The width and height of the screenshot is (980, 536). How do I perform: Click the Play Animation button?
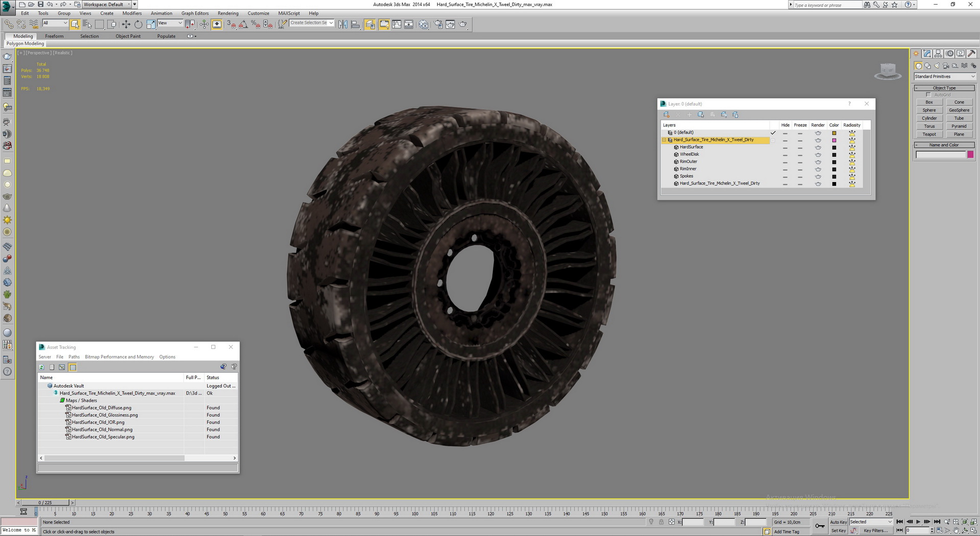coord(918,522)
